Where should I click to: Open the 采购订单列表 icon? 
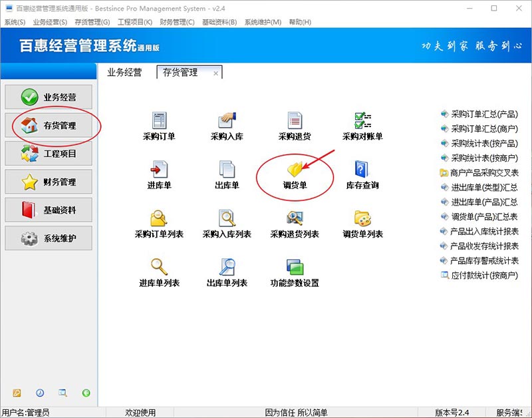(x=158, y=218)
